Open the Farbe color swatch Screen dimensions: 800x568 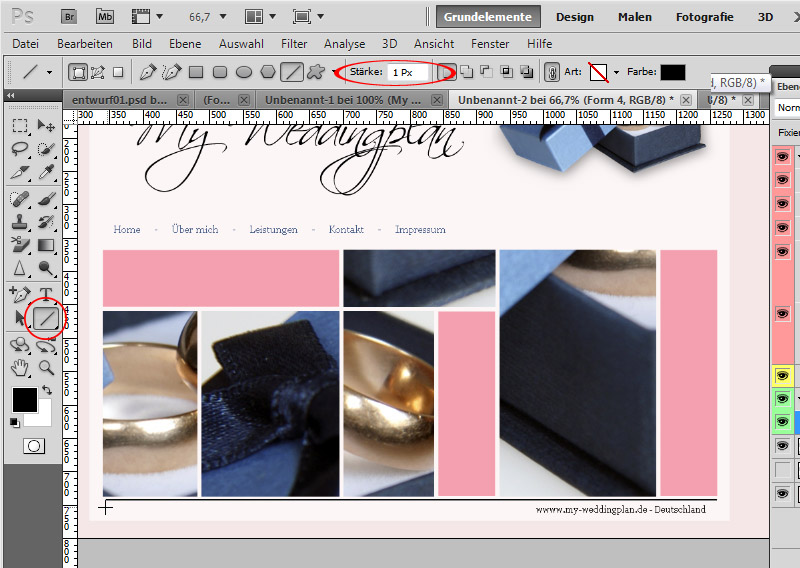click(673, 72)
